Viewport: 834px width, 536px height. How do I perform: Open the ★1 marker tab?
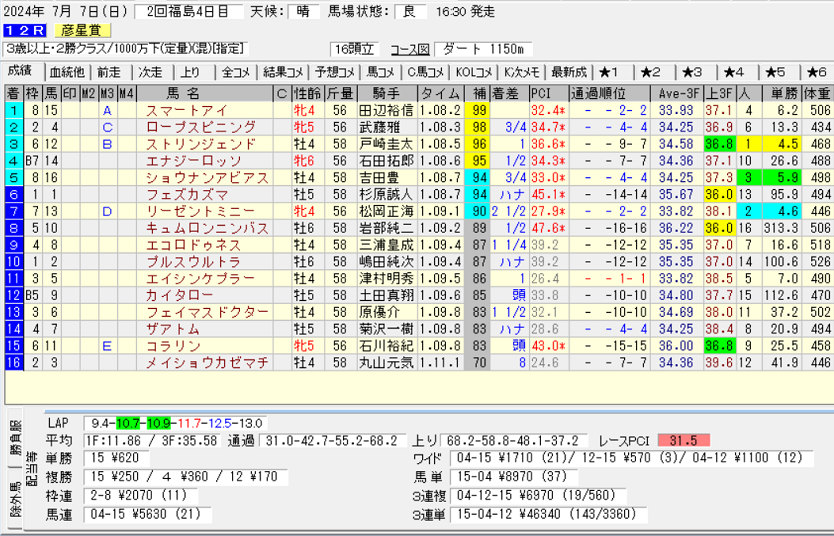click(610, 72)
